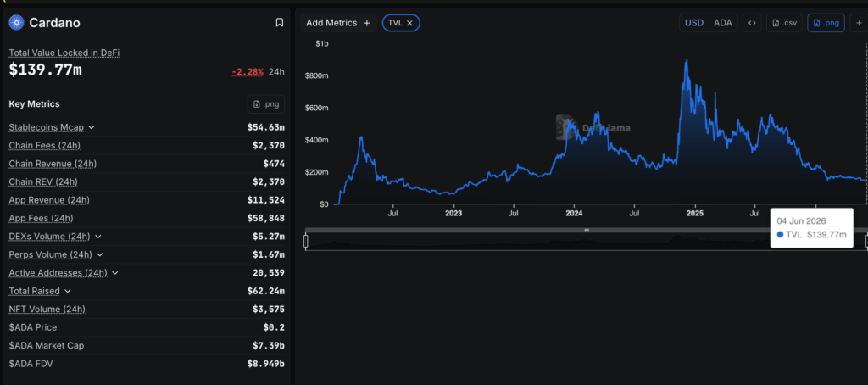Click the Cardano logo icon
The image size is (868, 385).
click(17, 23)
